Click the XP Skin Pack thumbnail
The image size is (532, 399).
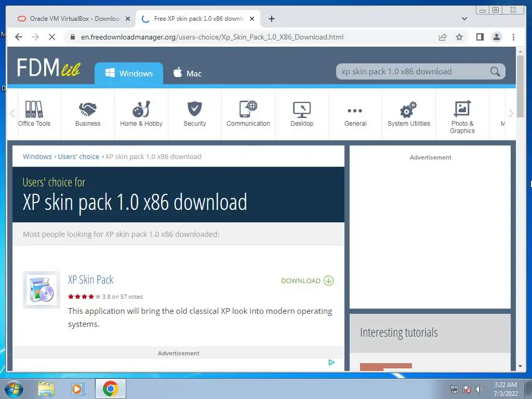[x=42, y=290]
